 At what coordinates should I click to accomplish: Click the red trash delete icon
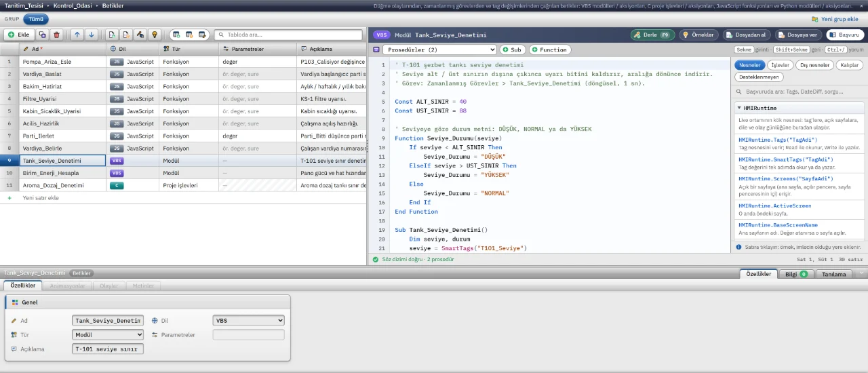click(56, 35)
